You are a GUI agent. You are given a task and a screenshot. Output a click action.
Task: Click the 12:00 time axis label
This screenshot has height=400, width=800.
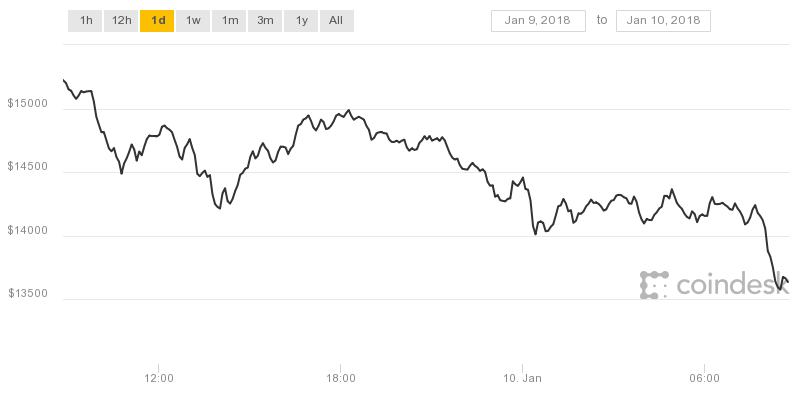(159, 379)
